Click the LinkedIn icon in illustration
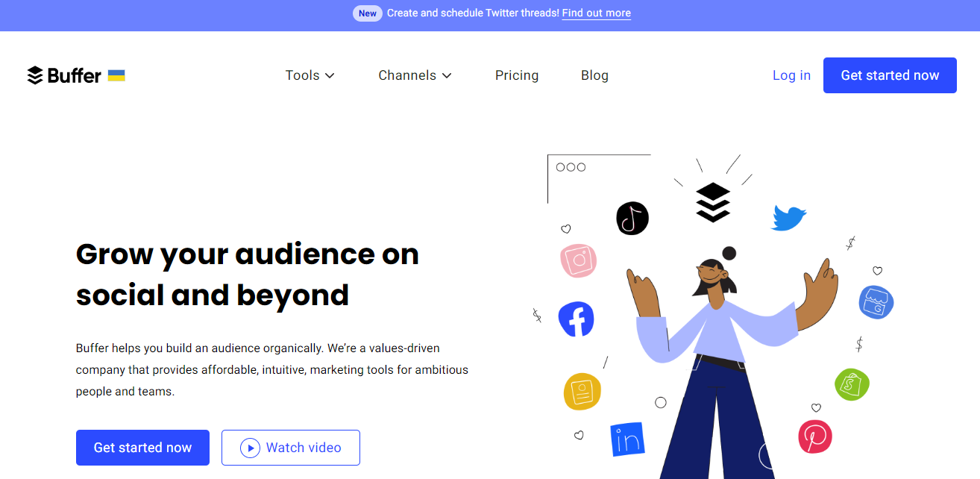 (627, 439)
